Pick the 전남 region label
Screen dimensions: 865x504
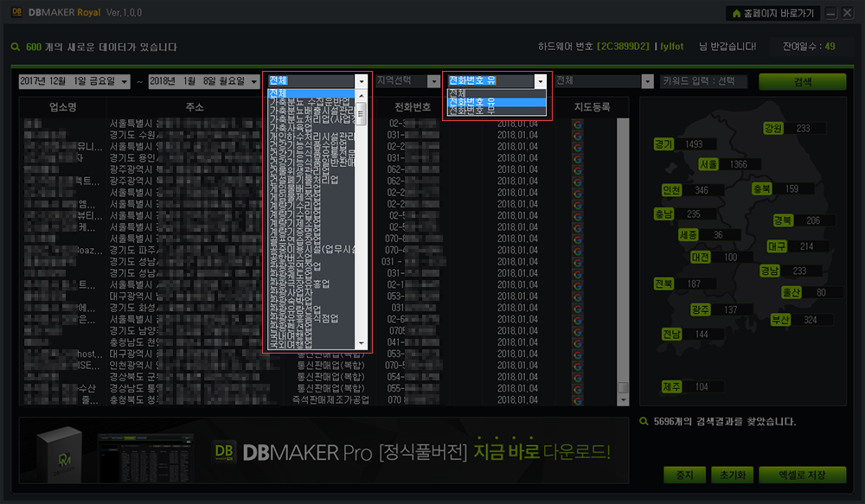point(671,335)
